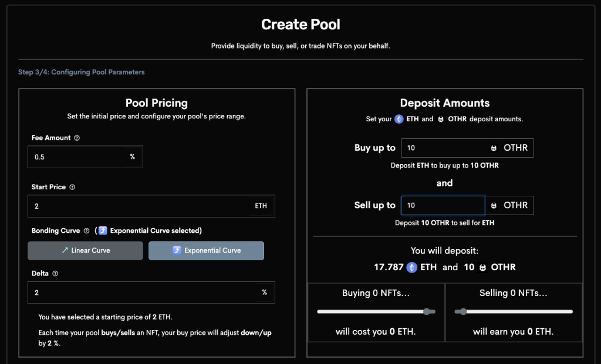
Task: Click the Start Price help icon
Action: click(72, 187)
